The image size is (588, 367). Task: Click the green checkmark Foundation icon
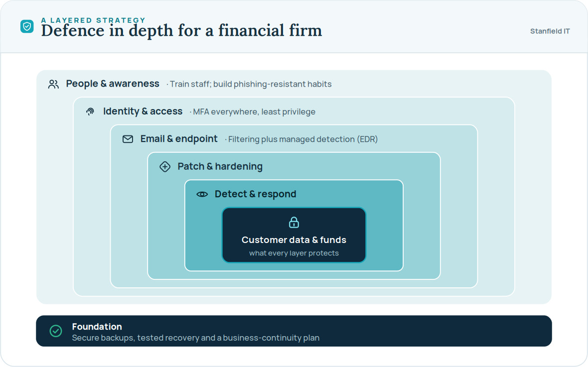[x=56, y=331]
